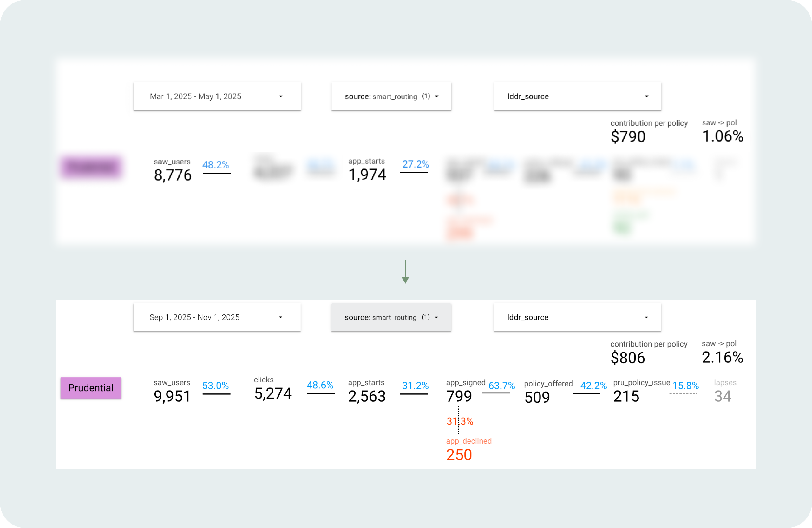Viewport: 812px width, 528px height.
Task: Click the saw_users value 9,951
Action: pyautogui.click(x=172, y=396)
